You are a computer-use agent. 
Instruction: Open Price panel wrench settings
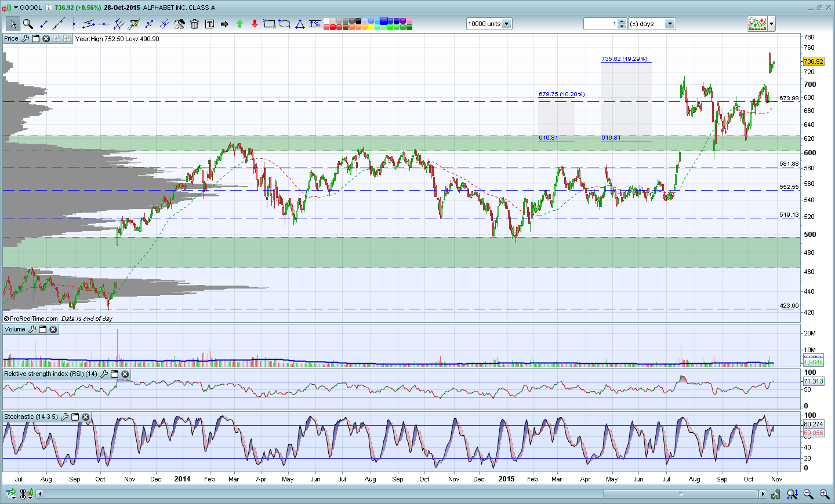(25, 39)
